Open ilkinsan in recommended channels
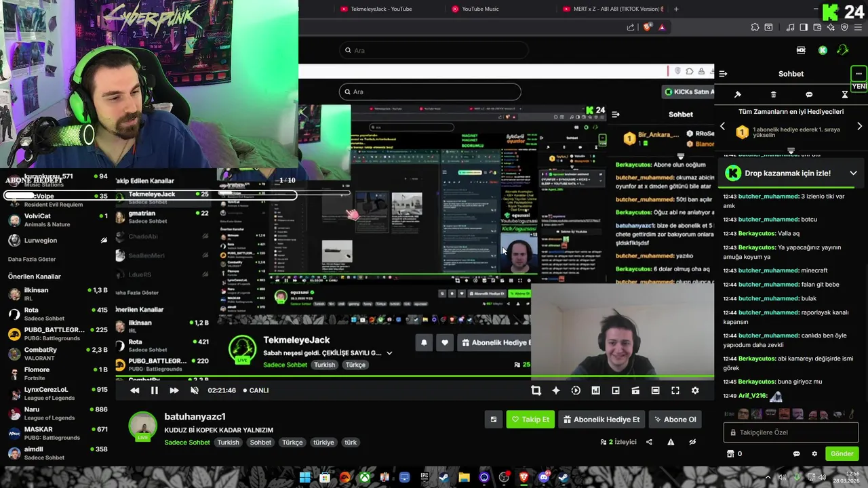This screenshot has height=488, width=868. coord(58,294)
